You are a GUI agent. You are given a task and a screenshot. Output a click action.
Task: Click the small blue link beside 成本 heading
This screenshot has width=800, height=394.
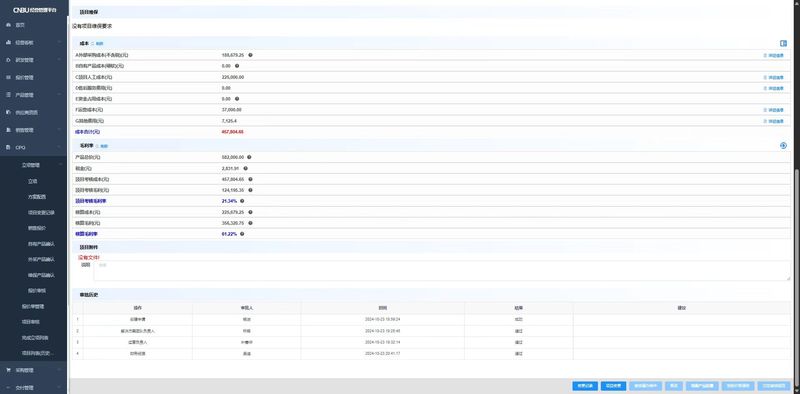coord(99,44)
